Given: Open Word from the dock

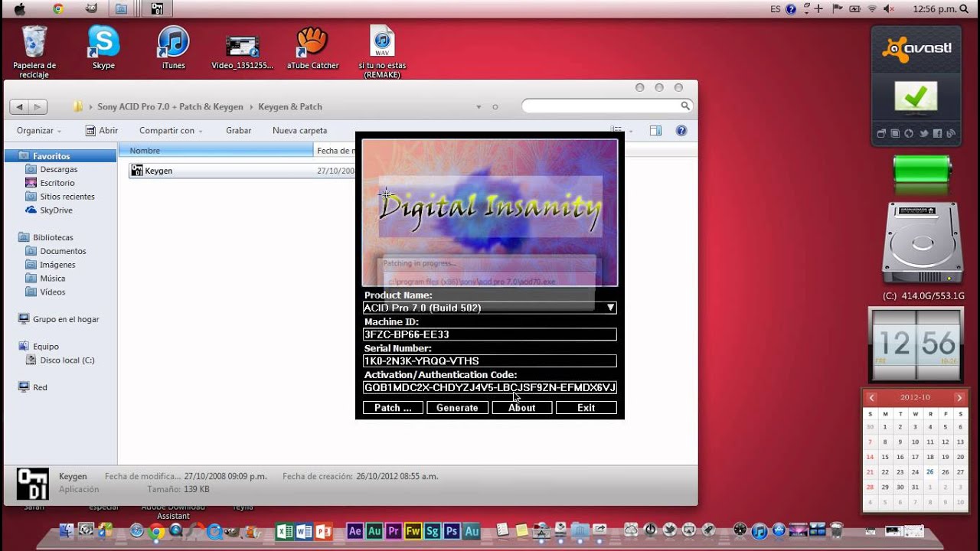Looking at the screenshot, I should pos(304,530).
